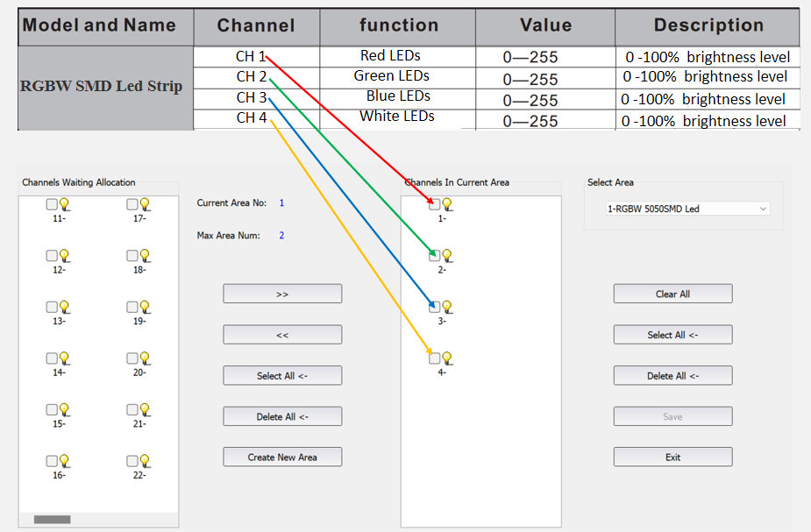
Task: Click the 'Channels In Current Area' heading
Action: [457, 182]
